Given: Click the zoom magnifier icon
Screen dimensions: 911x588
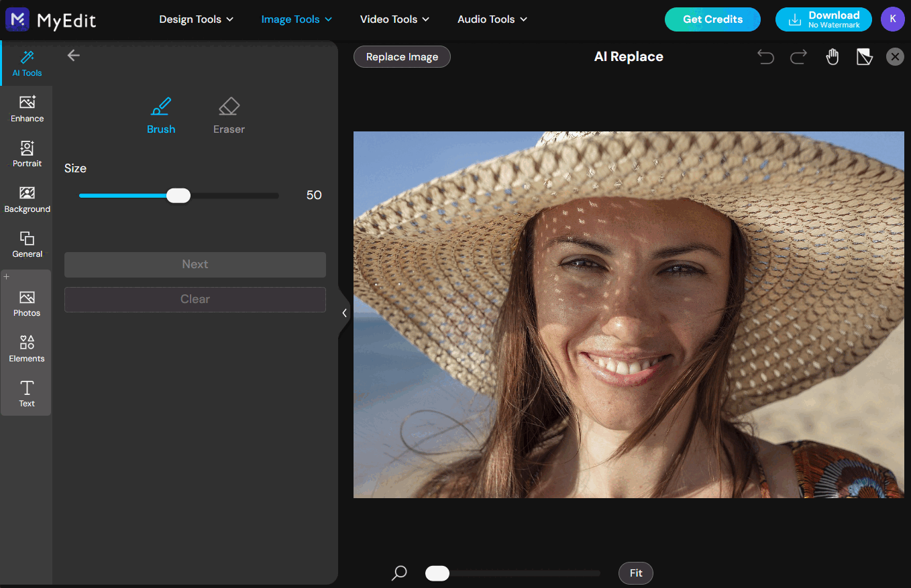Looking at the screenshot, I should tap(399, 573).
